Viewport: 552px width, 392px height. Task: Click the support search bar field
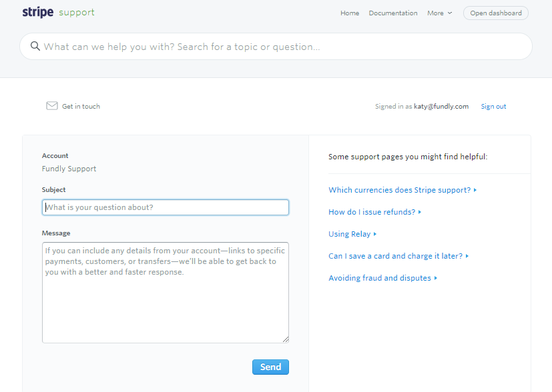pyautogui.click(x=276, y=47)
